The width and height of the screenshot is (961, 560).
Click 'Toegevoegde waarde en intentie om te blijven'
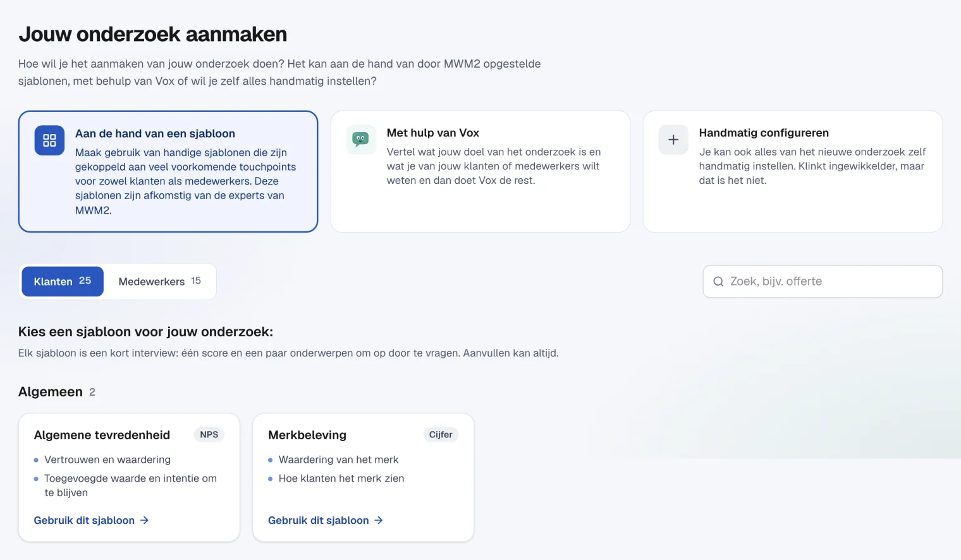click(130, 485)
